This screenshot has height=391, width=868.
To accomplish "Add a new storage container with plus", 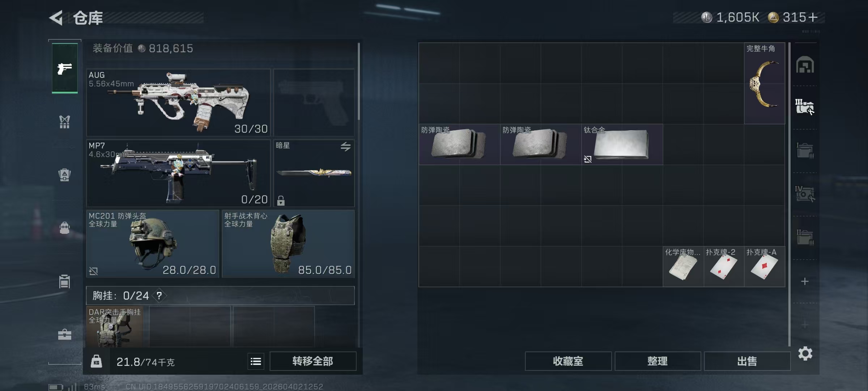I will 805,281.
